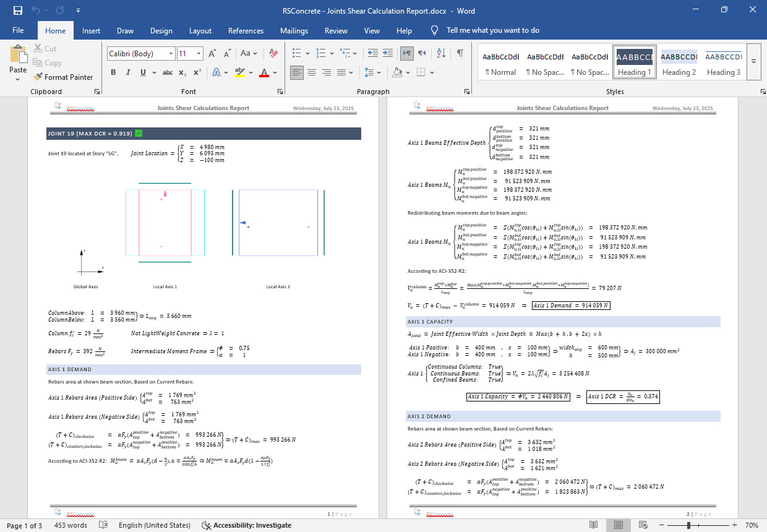This screenshot has width=767, height=532.
Task: Click the Tell me search field
Action: click(x=492, y=30)
